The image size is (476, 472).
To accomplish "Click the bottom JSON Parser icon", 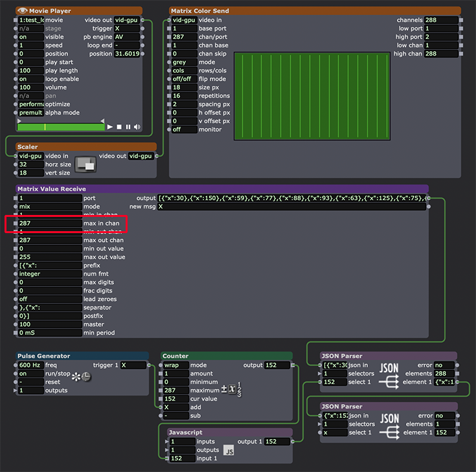I will [389, 424].
